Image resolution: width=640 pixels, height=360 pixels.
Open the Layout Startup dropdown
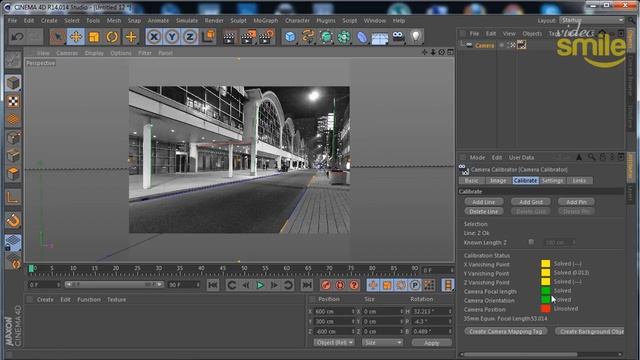[592, 20]
